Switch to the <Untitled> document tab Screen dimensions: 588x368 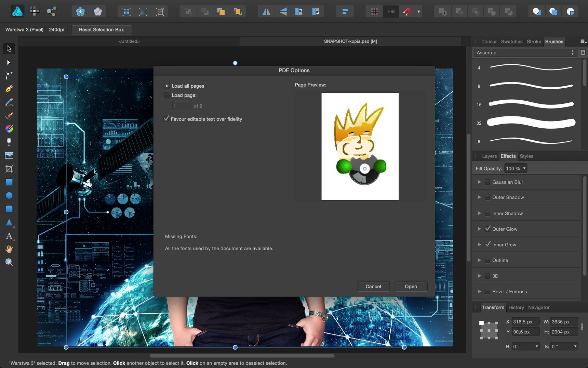tap(129, 41)
